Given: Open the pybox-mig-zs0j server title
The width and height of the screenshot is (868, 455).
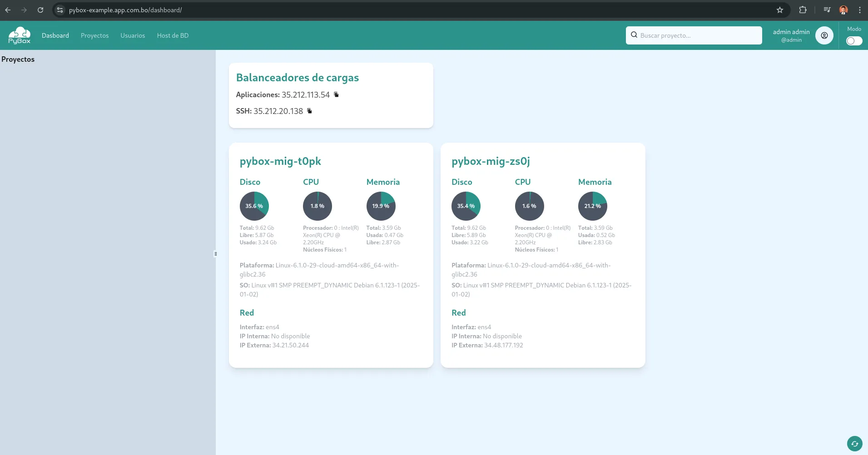Looking at the screenshot, I should pyautogui.click(x=491, y=161).
